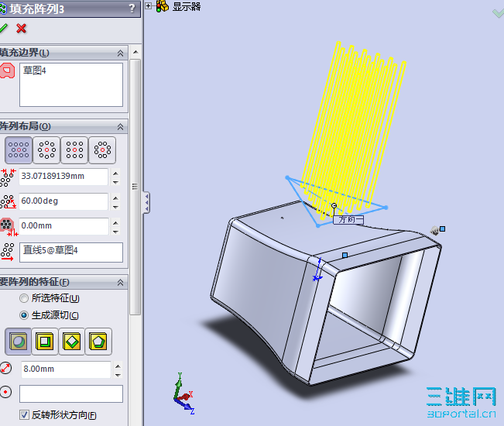The height and width of the screenshot is (426, 504).
Task: Collapse the 要阵列的特征 section
Action: [120, 282]
